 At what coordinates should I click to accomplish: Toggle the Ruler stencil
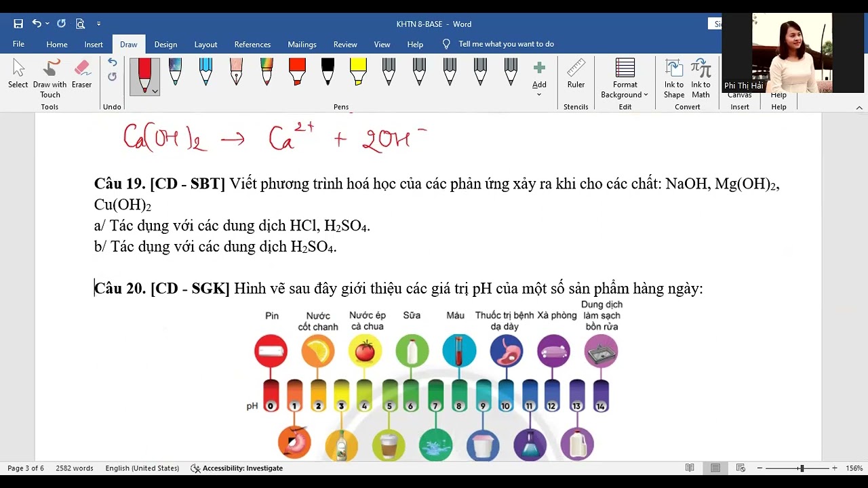point(576,75)
